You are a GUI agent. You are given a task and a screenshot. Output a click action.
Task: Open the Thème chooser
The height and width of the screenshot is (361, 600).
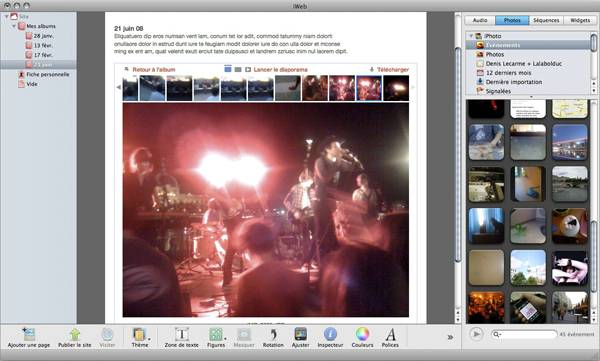[140, 335]
